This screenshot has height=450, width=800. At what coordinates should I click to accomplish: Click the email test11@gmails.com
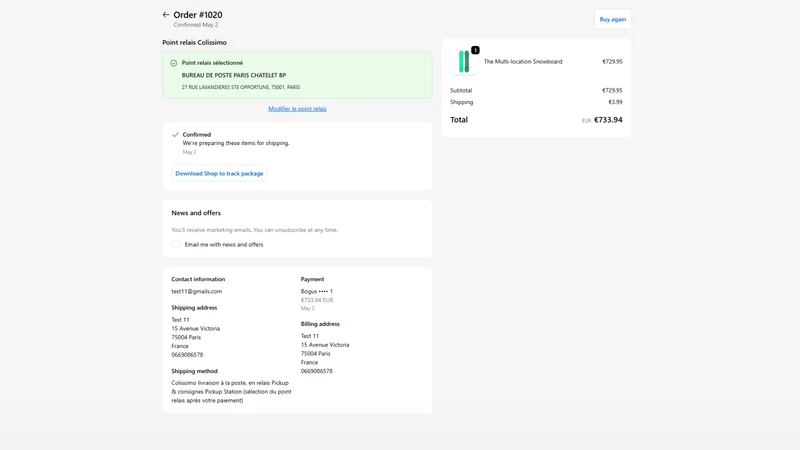[x=196, y=291]
